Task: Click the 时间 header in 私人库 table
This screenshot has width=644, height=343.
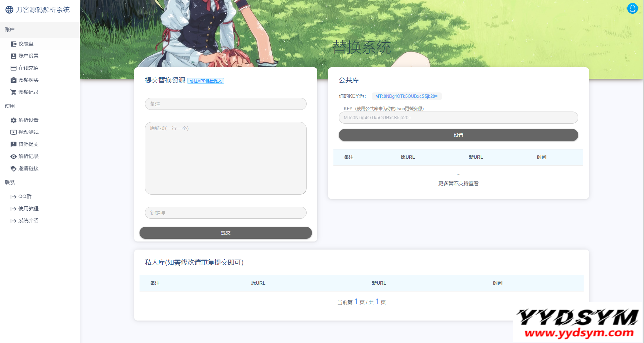Action: point(498,283)
